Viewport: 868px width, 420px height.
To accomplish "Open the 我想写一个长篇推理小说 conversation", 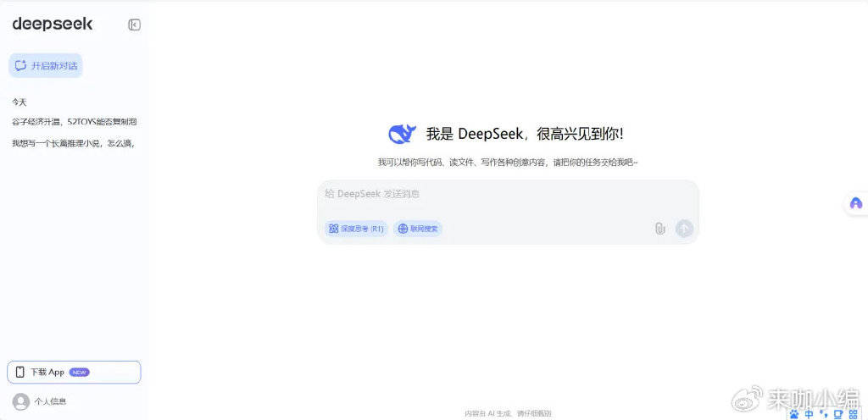I will pos(74,144).
